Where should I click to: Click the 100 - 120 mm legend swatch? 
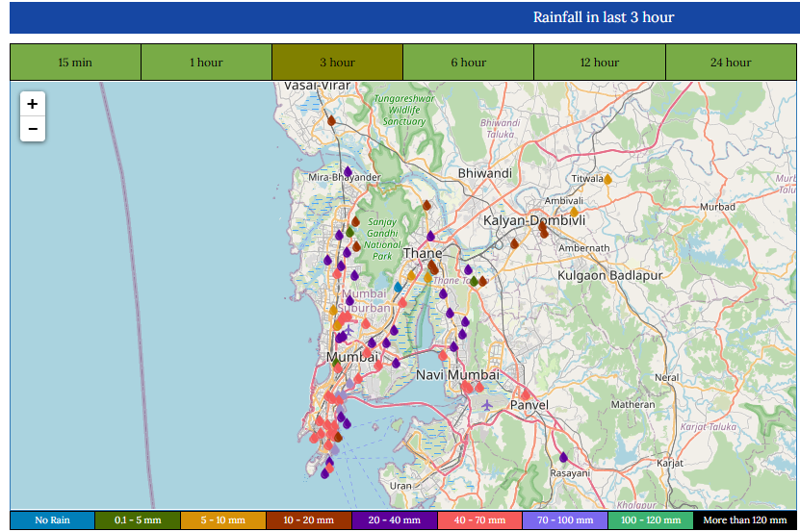(x=651, y=520)
